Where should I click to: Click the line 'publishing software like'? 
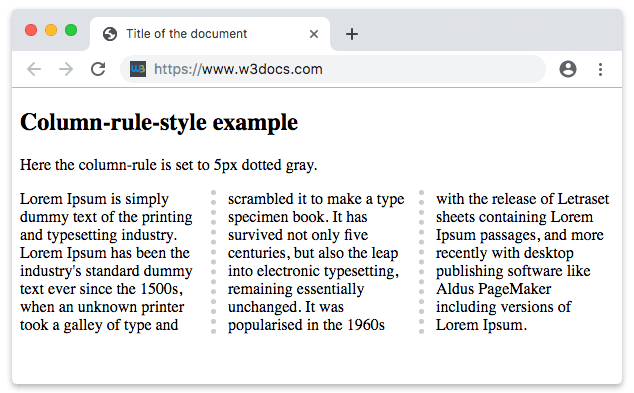pos(513,271)
